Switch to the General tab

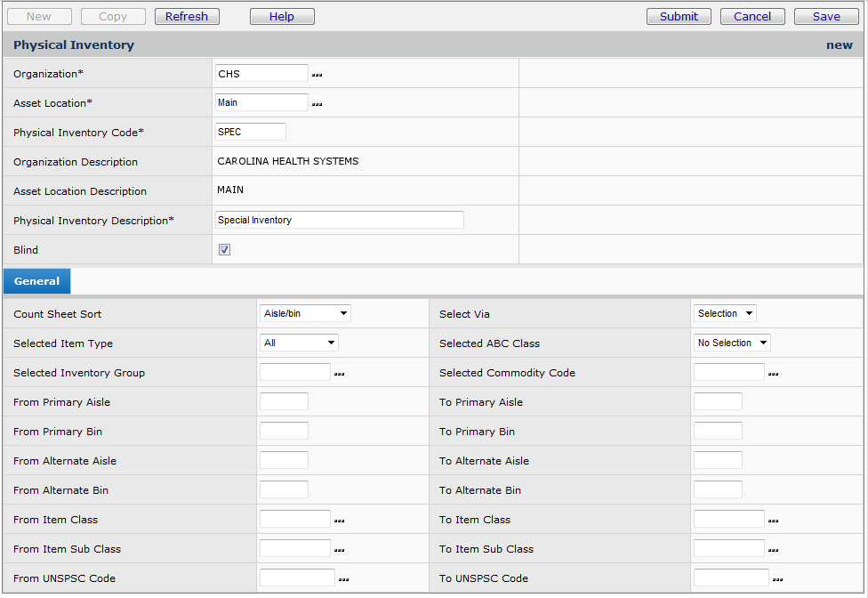point(36,281)
